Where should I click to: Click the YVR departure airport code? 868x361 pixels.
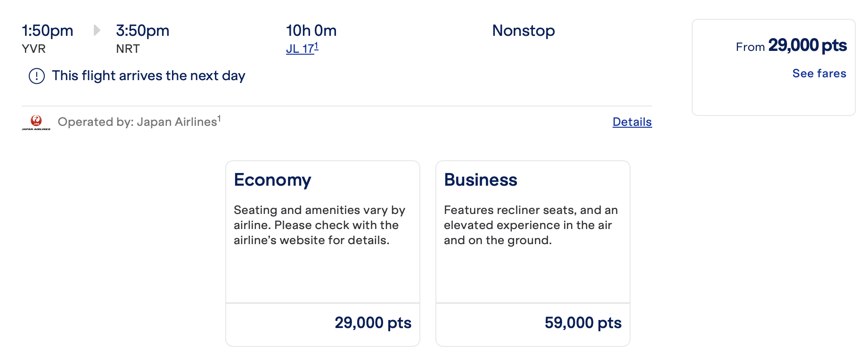click(33, 49)
